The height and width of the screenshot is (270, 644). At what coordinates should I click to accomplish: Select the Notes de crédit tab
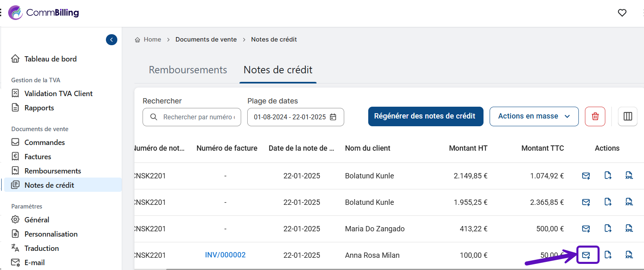pyautogui.click(x=278, y=70)
